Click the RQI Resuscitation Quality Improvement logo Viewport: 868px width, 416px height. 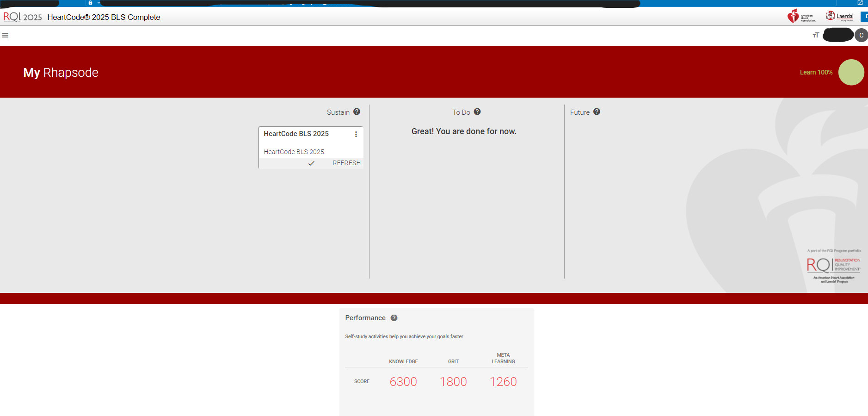coord(834,266)
